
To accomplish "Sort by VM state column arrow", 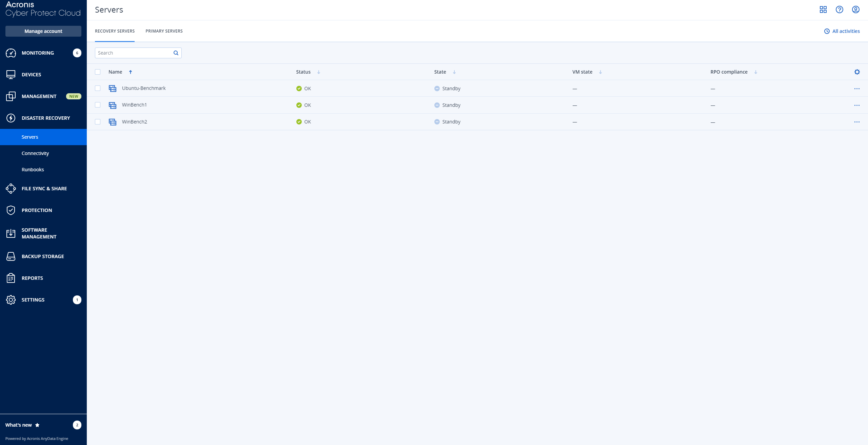I will [600, 72].
